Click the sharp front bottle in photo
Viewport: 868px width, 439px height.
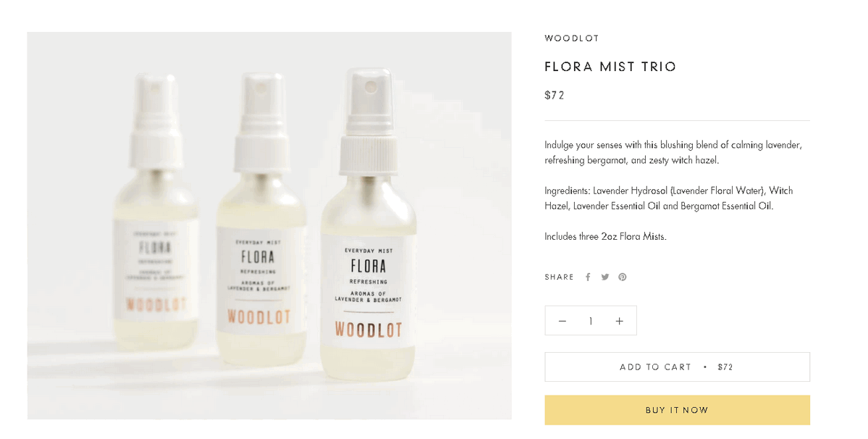tap(368, 224)
